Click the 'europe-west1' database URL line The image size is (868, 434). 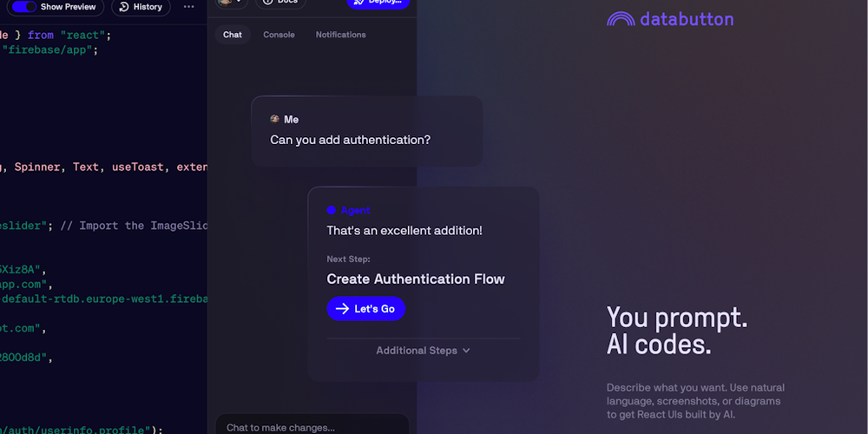[103, 299]
